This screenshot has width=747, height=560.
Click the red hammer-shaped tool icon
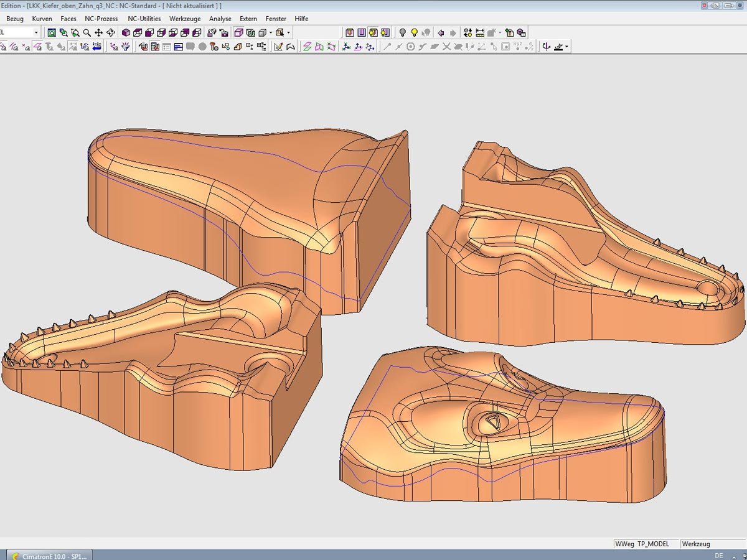tap(214, 46)
